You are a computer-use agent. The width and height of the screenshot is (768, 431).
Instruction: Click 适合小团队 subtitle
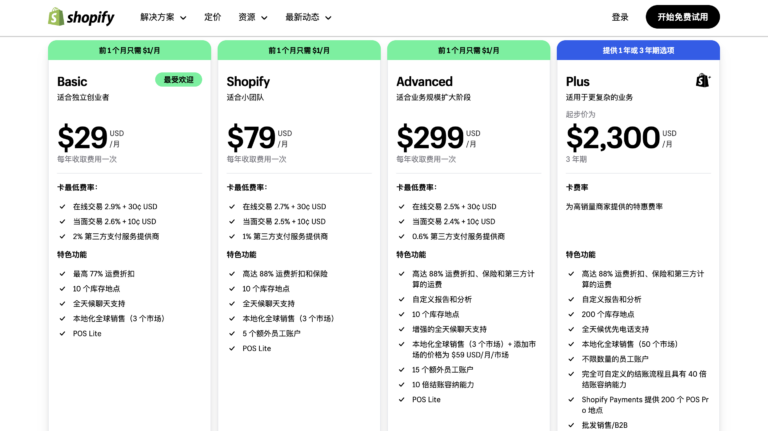245,97
